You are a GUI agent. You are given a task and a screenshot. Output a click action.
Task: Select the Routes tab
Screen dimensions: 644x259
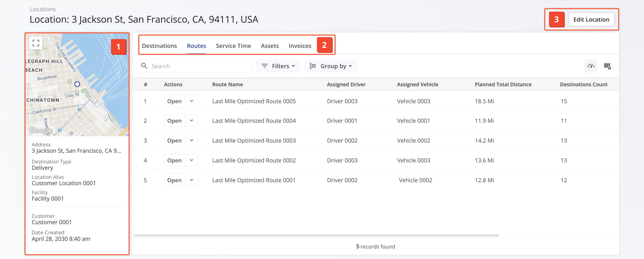[197, 46]
